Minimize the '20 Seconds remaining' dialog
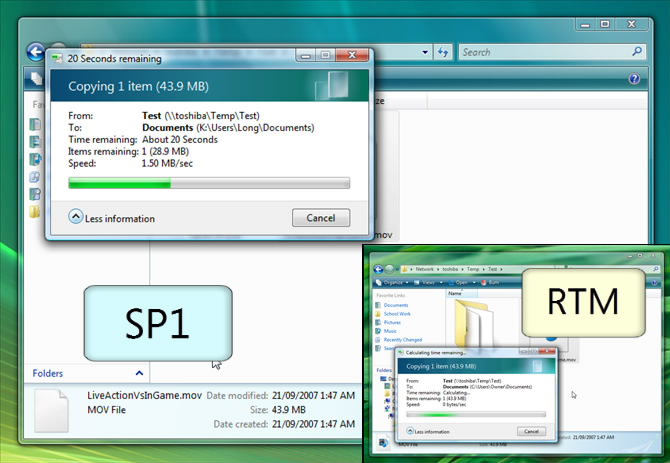 click(306, 56)
